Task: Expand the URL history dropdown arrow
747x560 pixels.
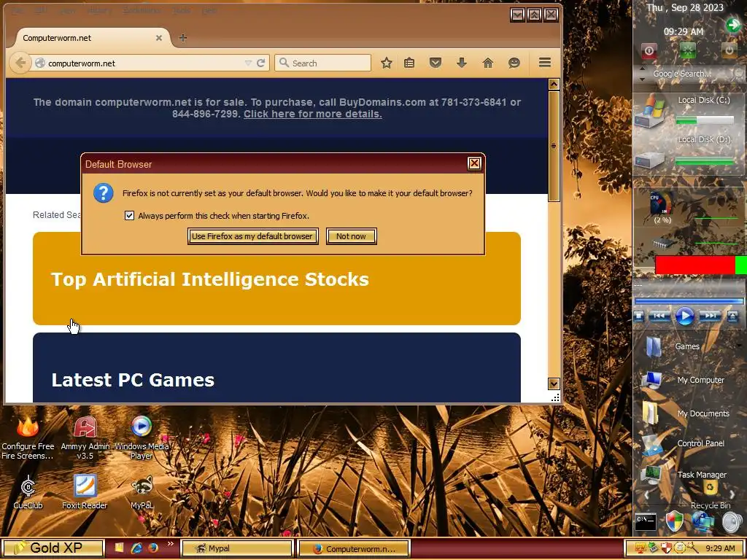Action: pos(248,63)
